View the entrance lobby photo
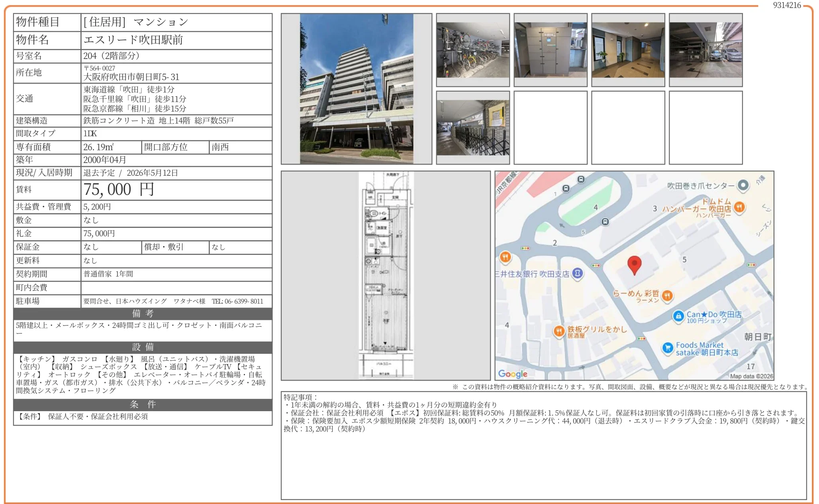Viewport: 819px width, 504px height. (628, 50)
